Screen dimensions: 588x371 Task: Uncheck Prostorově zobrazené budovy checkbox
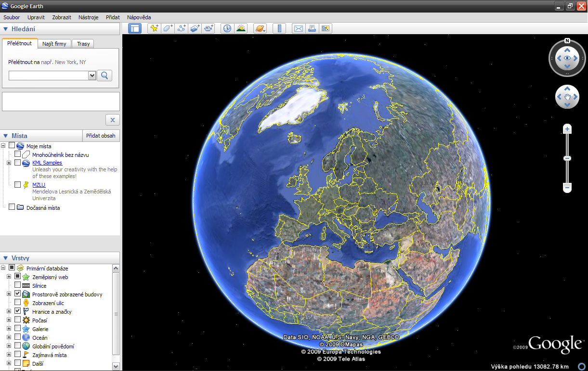point(18,294)
